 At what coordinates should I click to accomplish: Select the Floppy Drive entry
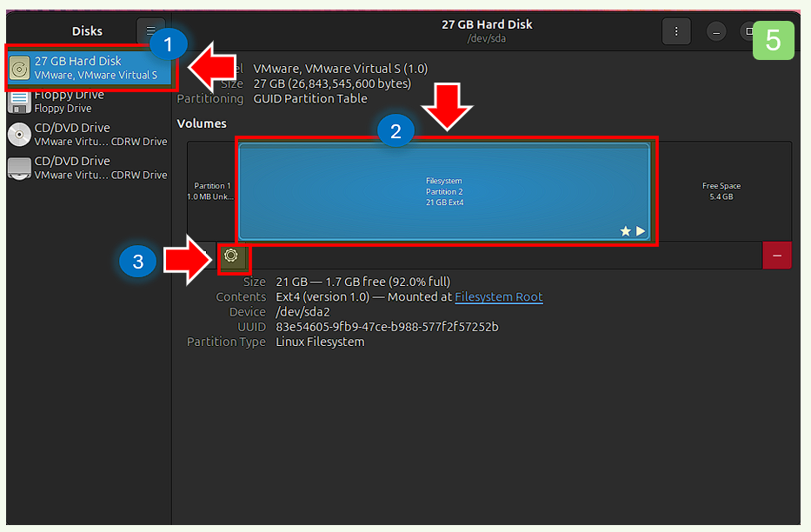pyautogui.click(x=89, y=101)
